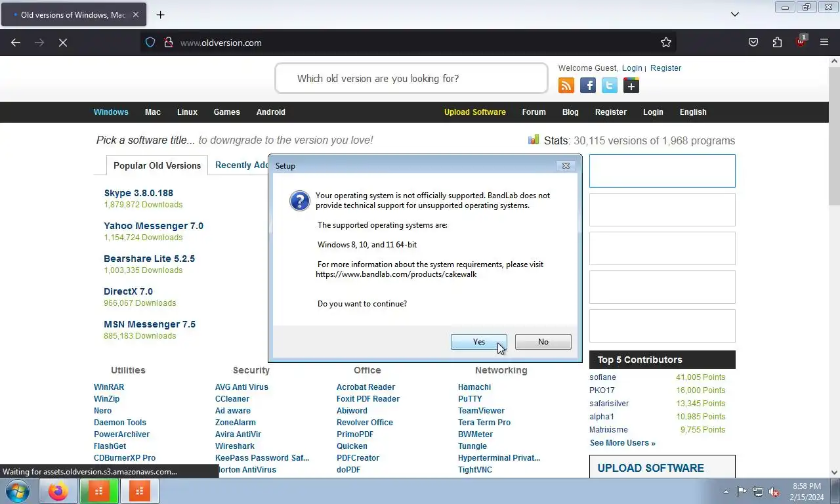This screenshot has width=840, height=504.
Task: Click the Action Center flag icon
Action: click(742, 492)
